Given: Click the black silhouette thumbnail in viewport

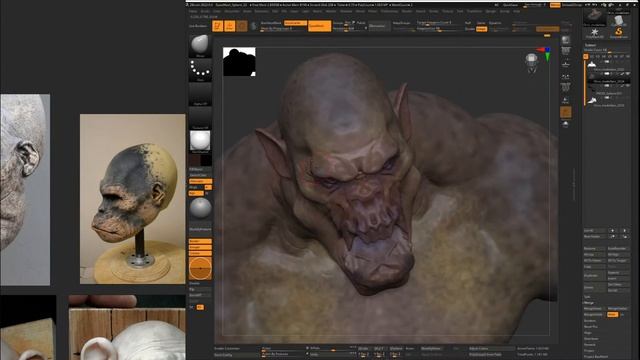Looking at the screenshot, I should click(x=239, y=62).
